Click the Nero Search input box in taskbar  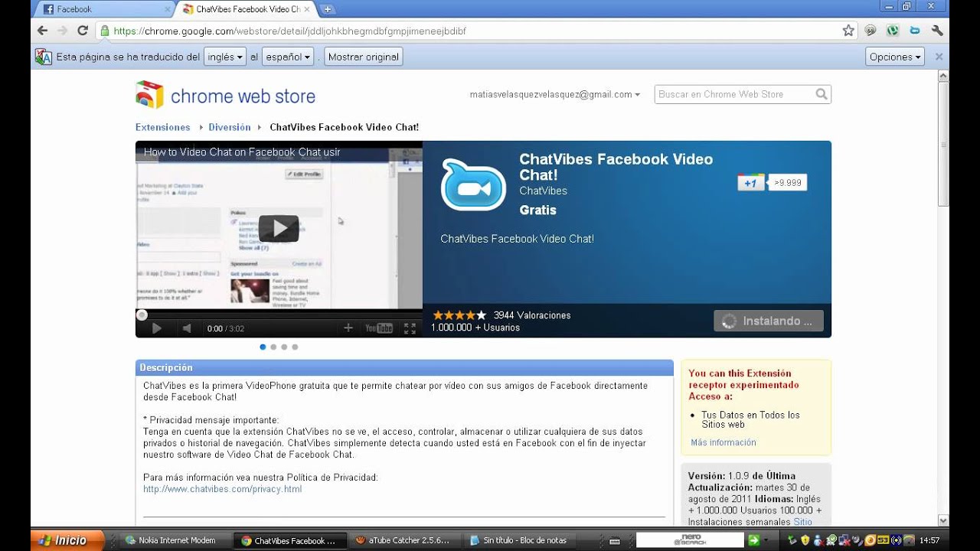tap(690, 540)
